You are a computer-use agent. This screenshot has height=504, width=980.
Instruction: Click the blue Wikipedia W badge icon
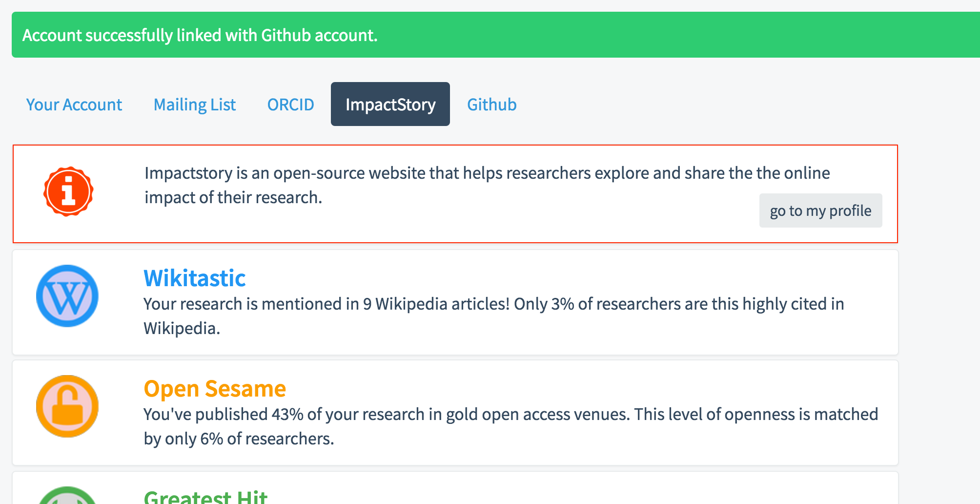[x=67, y=296]
